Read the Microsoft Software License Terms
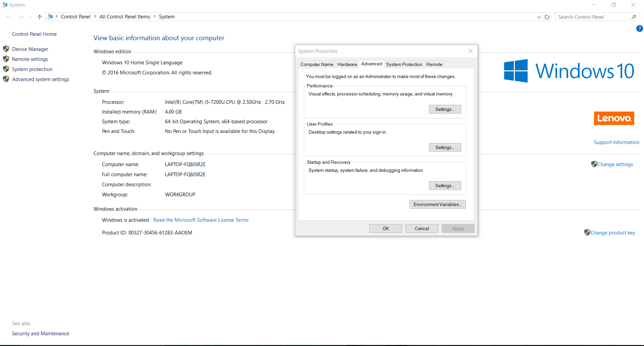Screen dimensions: 644x346 pyautogui.click(x=201, y=220)
